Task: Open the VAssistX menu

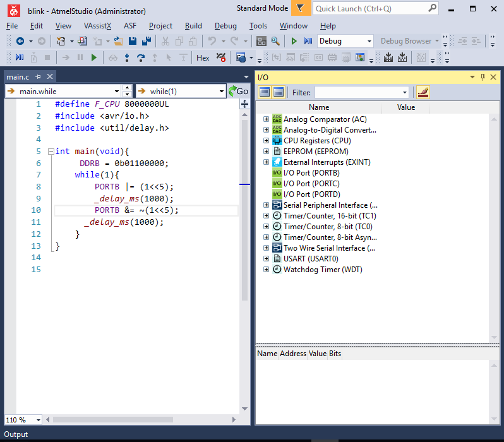Action: point(97,26)
